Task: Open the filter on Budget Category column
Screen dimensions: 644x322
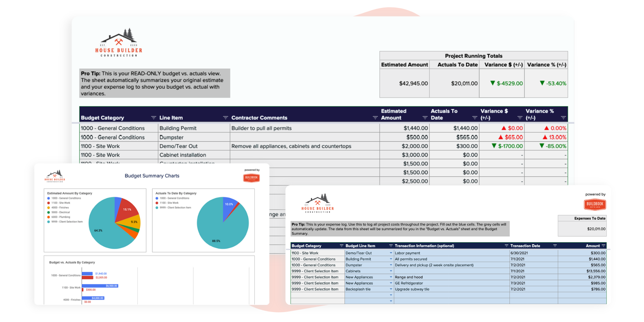Action: coord(153,117)
